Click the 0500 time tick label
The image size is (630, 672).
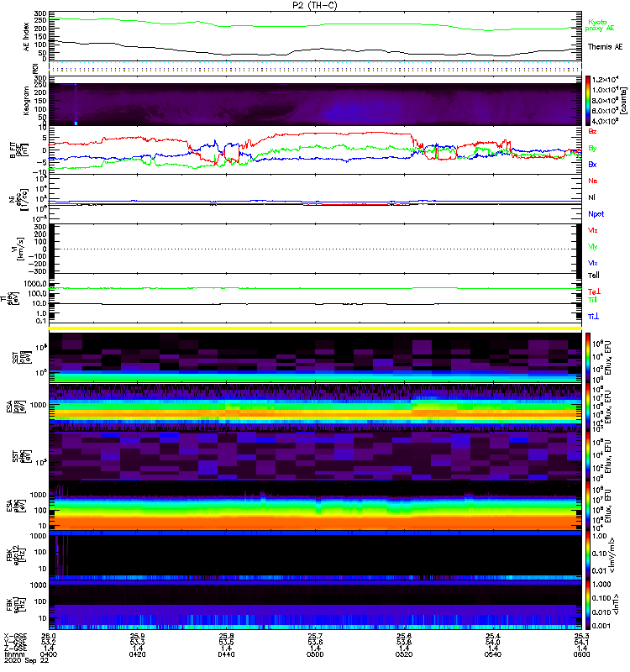tap(315, 654)
